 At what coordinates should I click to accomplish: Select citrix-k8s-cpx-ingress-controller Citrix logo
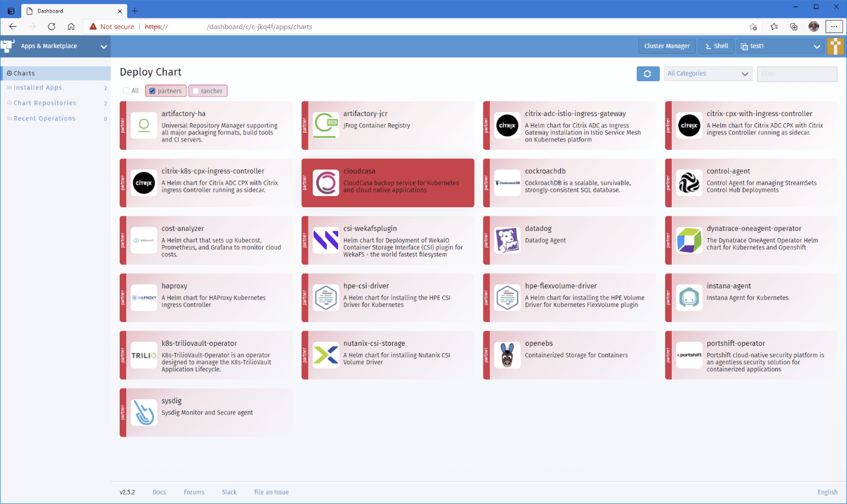click(144, 182)
